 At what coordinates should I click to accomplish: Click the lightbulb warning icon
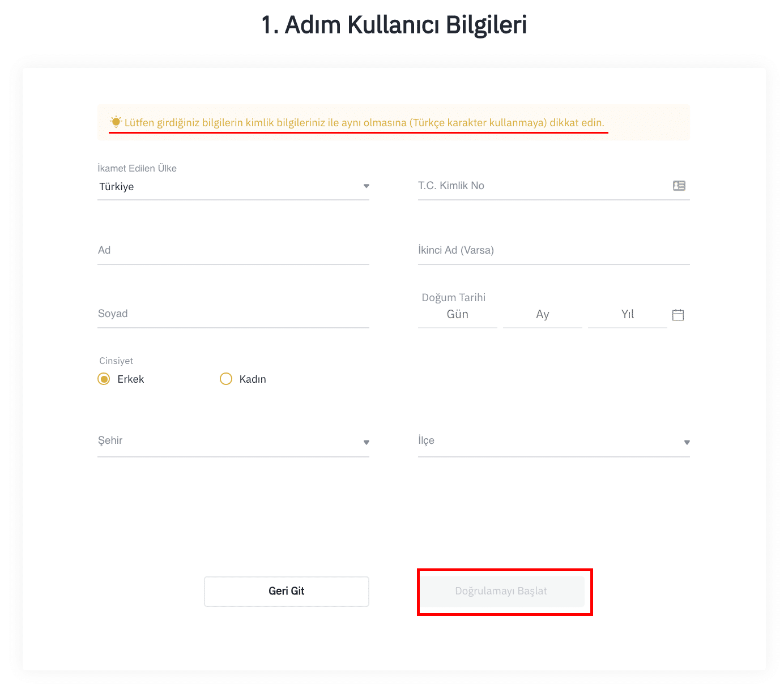coord(116,122)
